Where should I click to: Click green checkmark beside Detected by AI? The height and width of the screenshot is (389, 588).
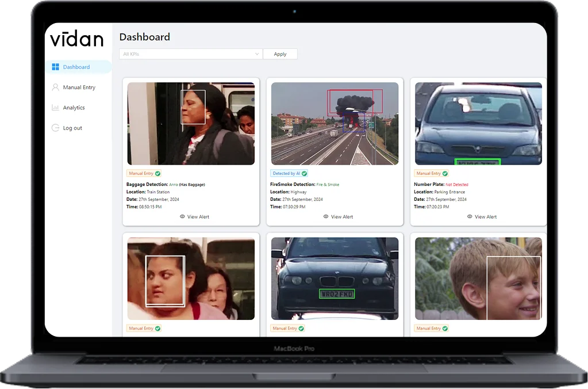coord(305,173)
